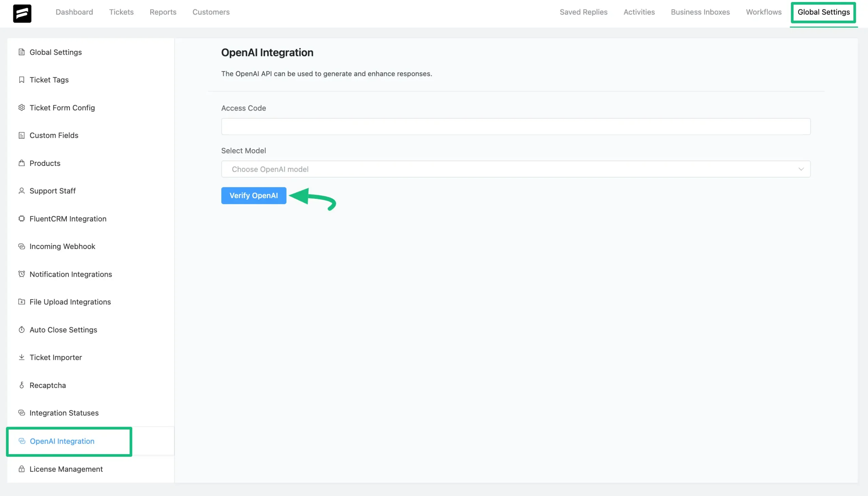Image resolution: width=868 pixels, height=496 pixels.
Task: Click the Ticket Tags bookmark icon
Action: (x=21, y=80)
